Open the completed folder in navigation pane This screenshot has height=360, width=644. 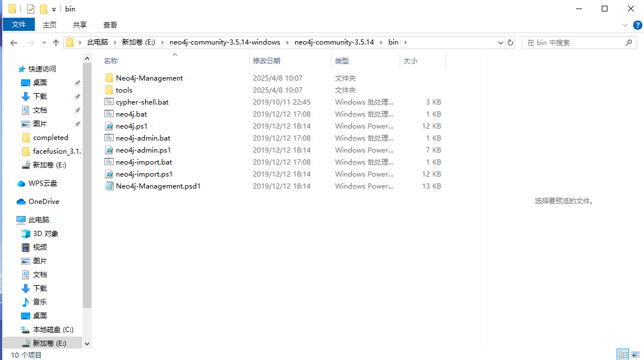(50, 138)
